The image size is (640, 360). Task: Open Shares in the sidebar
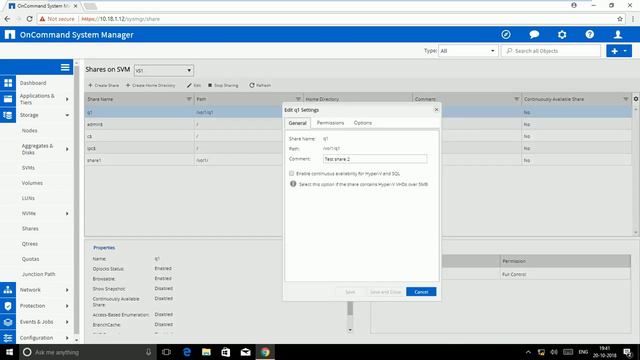coord(30,229)
